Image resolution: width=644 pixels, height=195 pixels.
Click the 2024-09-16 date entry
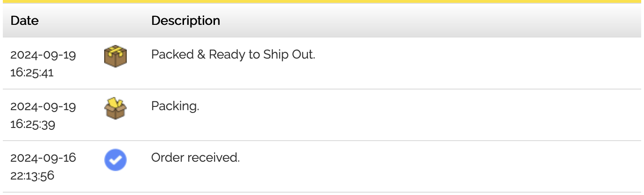(43, 158)
